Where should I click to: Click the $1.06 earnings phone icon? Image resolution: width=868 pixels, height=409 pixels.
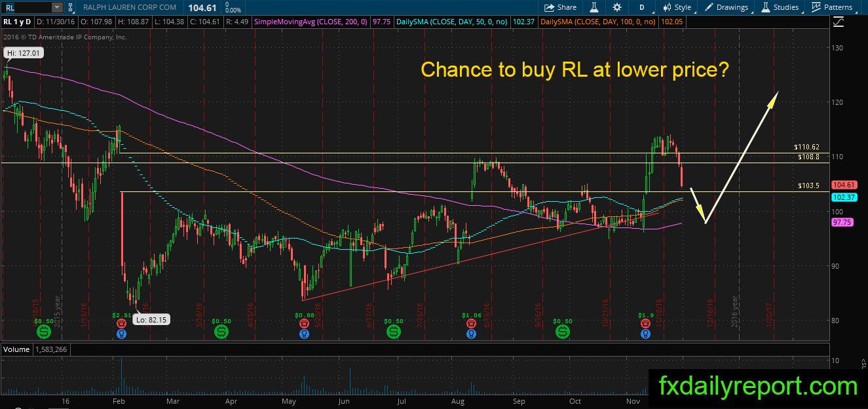[472, 324]
